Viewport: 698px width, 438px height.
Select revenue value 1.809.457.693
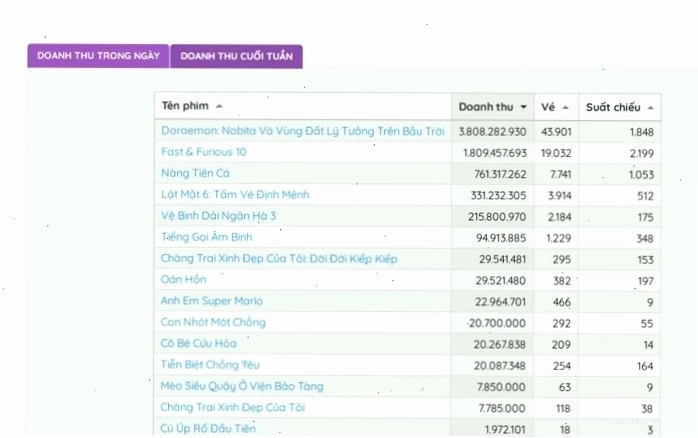coord(495,154)
